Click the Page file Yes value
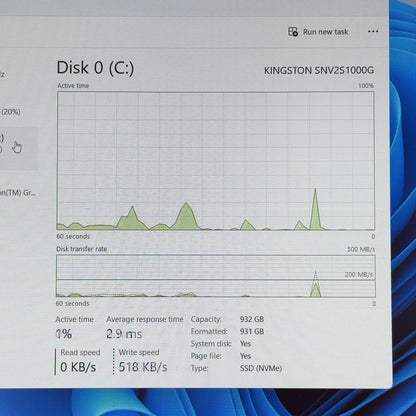Viewport: 416px width, 416px height. 245,356
